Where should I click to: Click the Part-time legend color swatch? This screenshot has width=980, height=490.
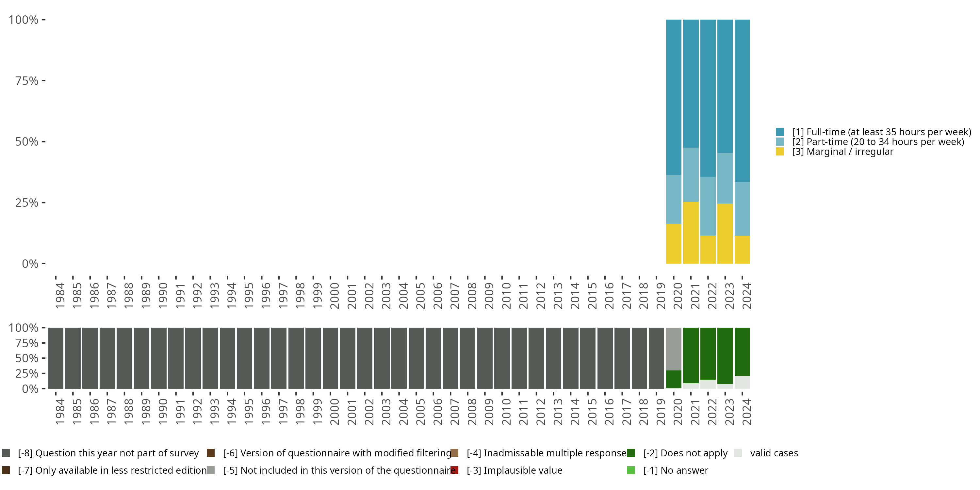tap(780, 142)
